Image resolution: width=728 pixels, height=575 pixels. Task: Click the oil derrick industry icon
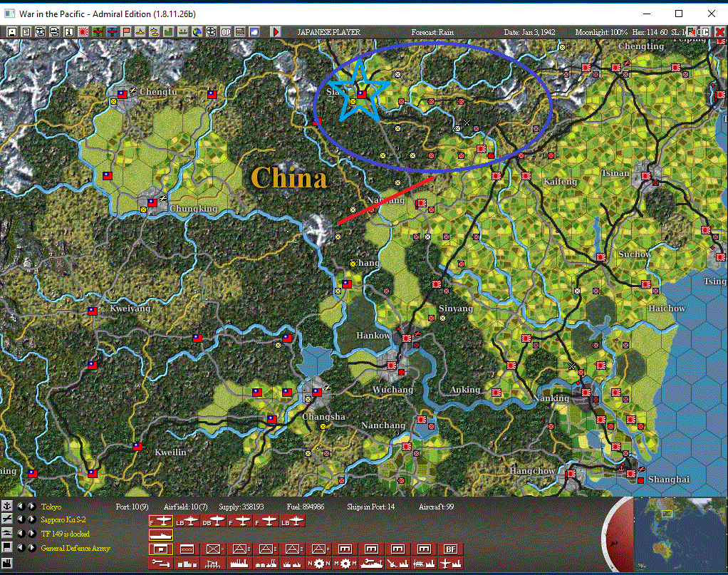pyautogui.click(x=213, y=564)
